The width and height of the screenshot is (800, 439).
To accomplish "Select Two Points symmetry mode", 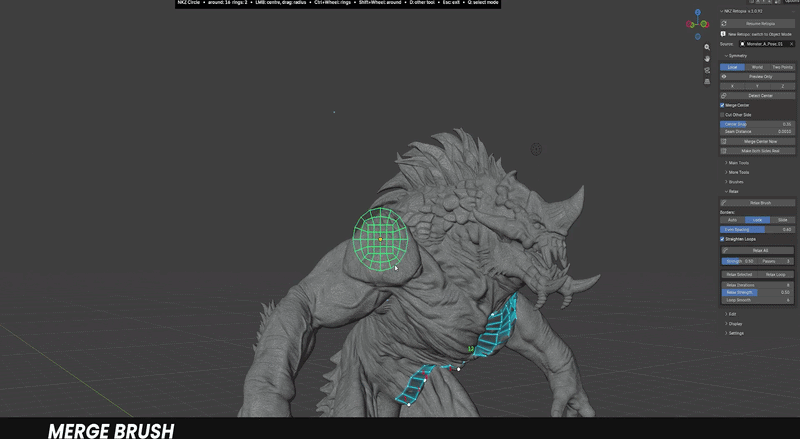I will pos(782,67).
